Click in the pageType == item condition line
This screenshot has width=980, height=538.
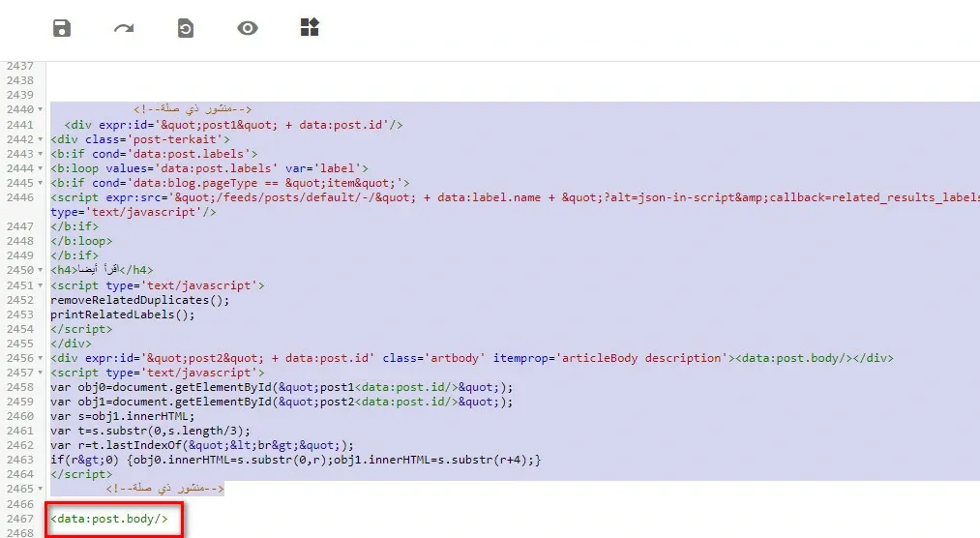point(230,183)
